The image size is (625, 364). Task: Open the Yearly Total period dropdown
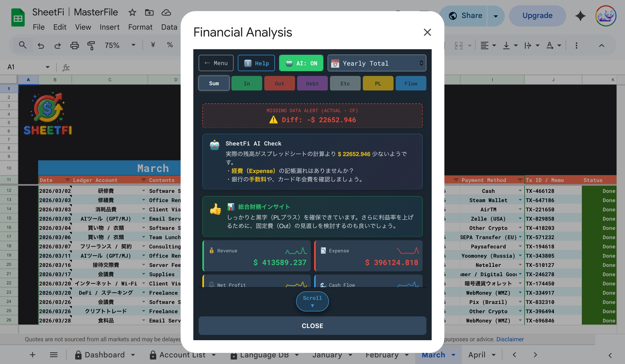(x=377, y=63)
